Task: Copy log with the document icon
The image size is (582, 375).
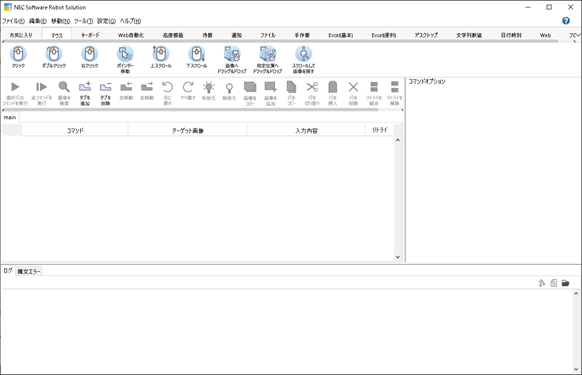Action: pos(554,283)
